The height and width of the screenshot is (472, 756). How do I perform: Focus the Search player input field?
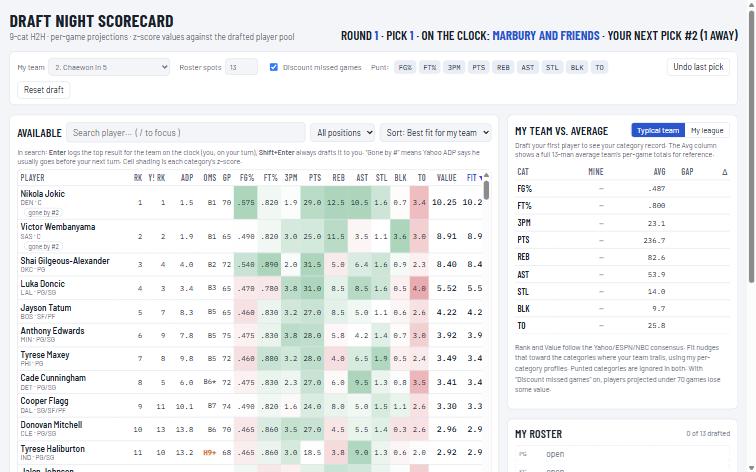186,133
